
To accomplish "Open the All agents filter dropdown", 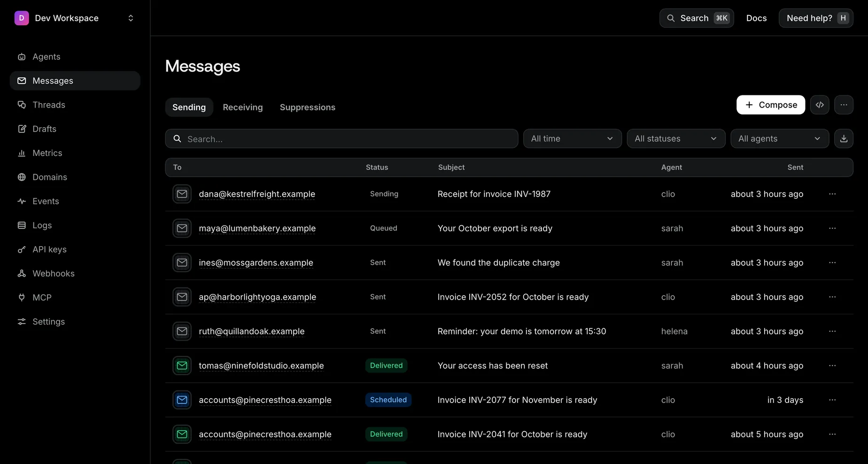I will point(780,139).
